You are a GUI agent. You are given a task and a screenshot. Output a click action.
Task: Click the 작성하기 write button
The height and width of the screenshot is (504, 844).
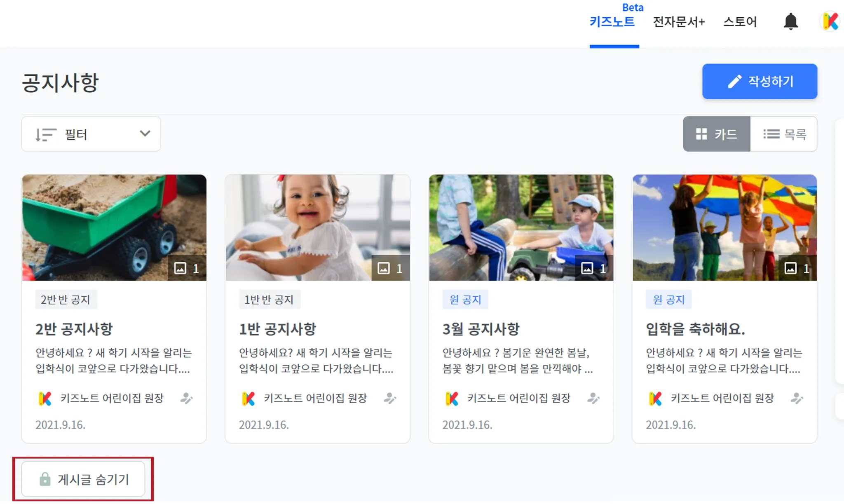(760, 81)
